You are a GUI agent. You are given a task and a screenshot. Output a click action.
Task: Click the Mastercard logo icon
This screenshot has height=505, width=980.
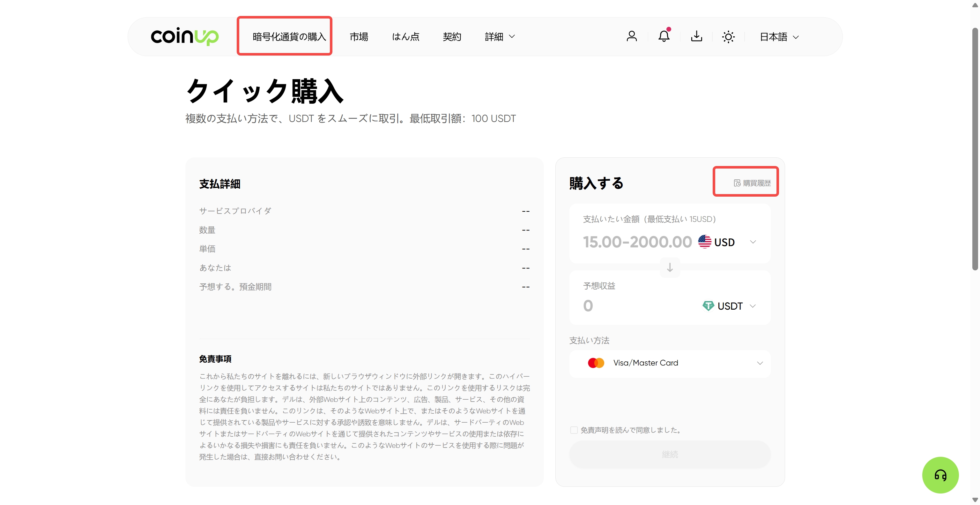(x=596, y=363)
